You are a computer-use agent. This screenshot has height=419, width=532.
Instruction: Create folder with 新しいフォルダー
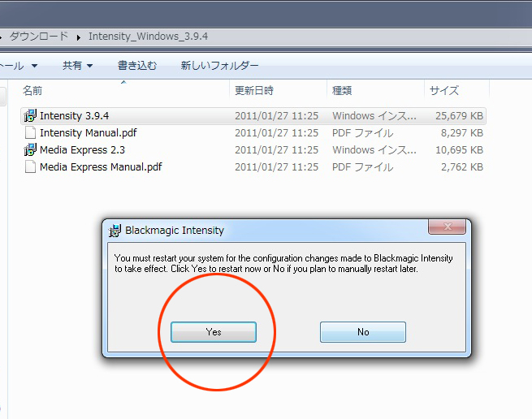(219, 65)
